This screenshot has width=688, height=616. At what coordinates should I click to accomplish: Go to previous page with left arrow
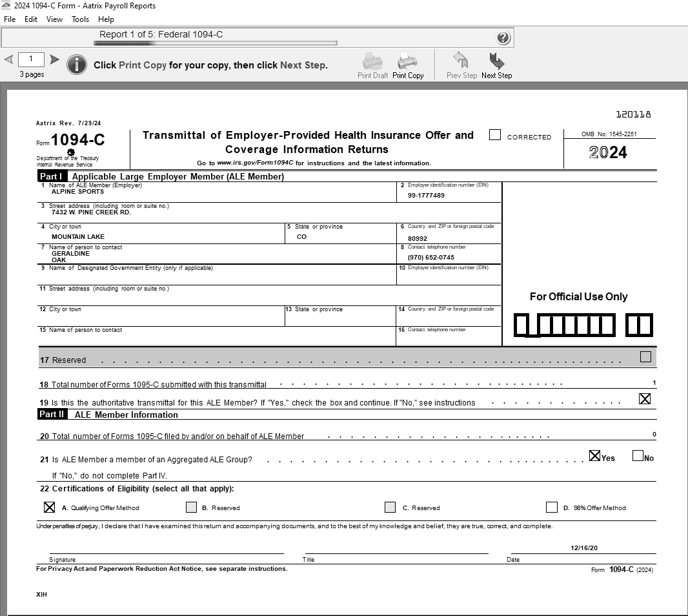point(9,59)
